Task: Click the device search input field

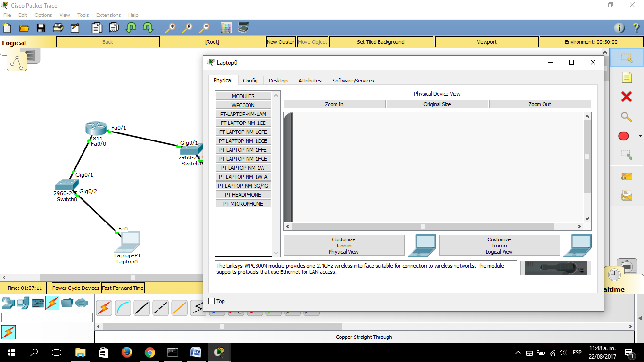Action: click(47, 317)
